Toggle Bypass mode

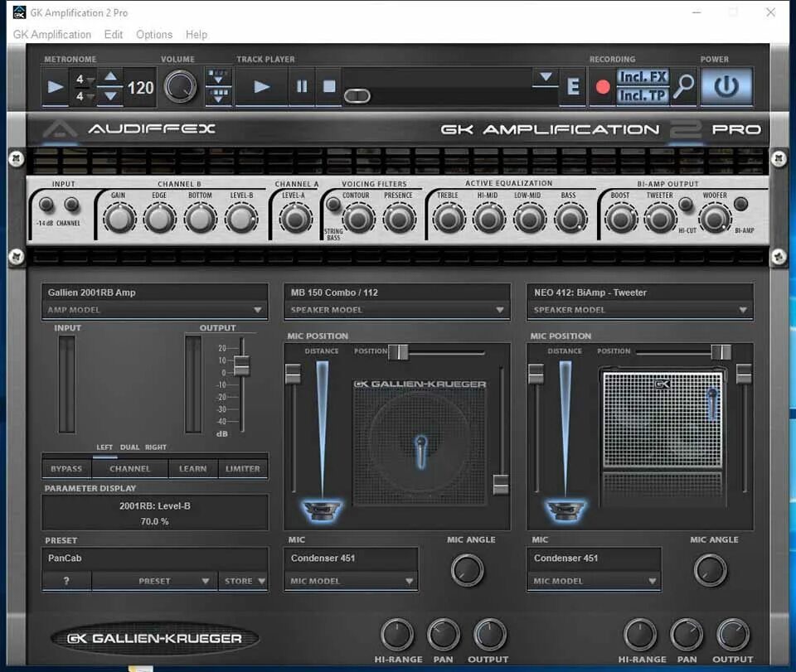pyautogui.click(x=66, y=468)
